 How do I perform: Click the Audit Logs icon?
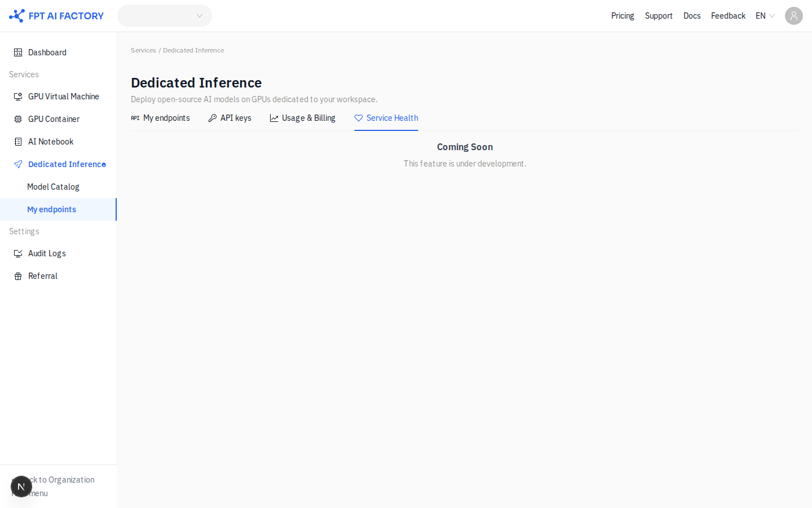point(18,253)
